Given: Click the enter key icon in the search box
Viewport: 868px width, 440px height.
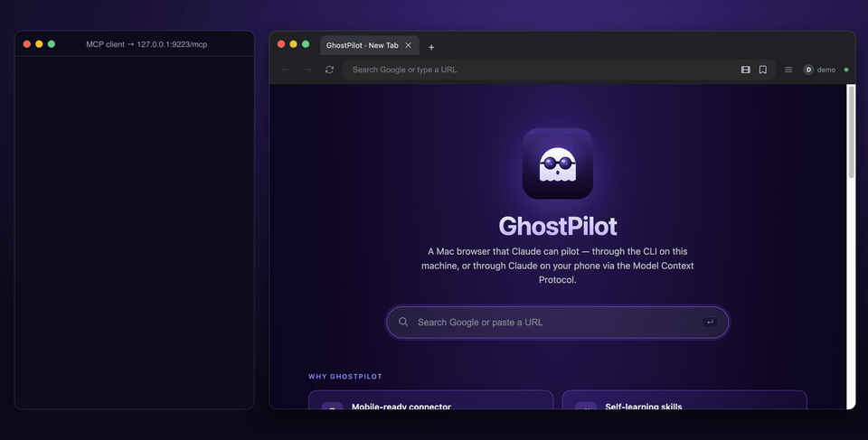Looking at the screenshot, I should [x=710, y=323].
